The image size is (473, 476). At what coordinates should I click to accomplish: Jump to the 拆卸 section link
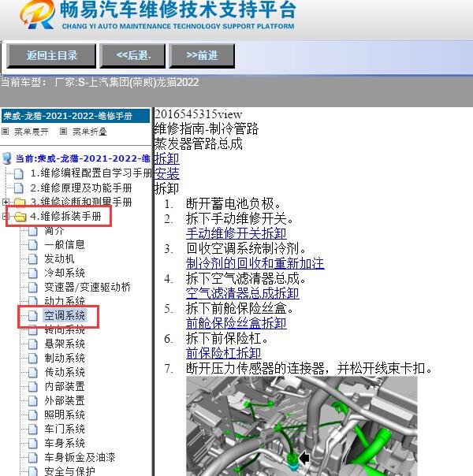click(x=167, y=158)
